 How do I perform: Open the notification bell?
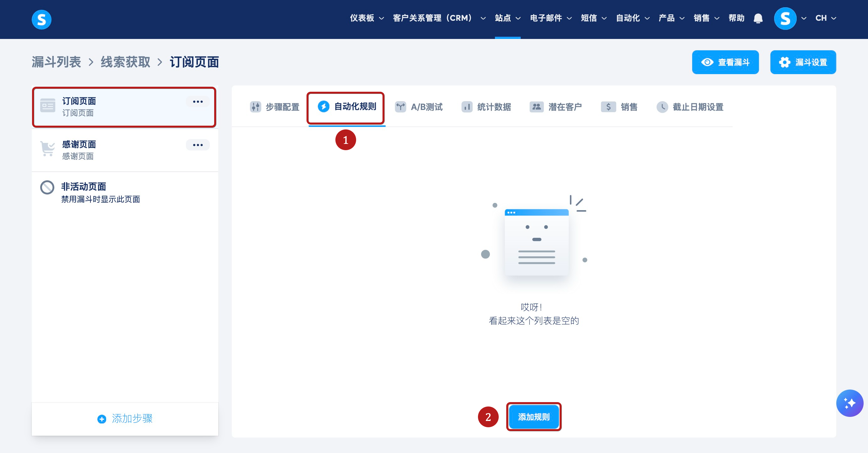758,18
